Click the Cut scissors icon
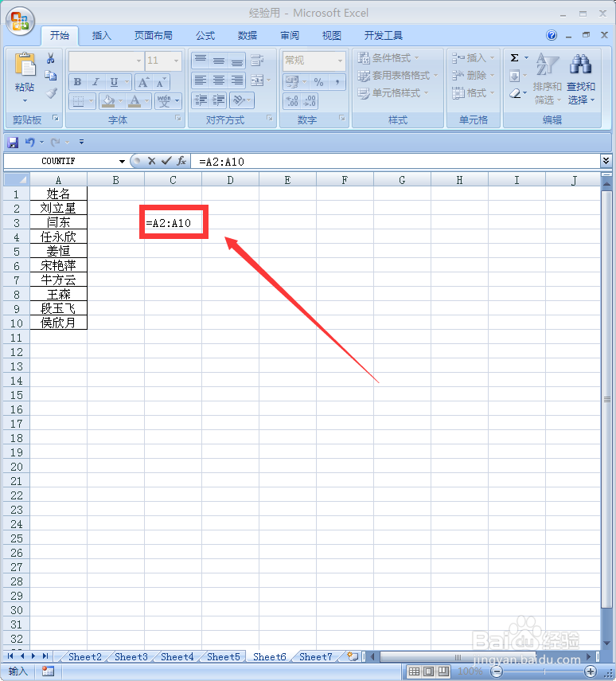 51,58
